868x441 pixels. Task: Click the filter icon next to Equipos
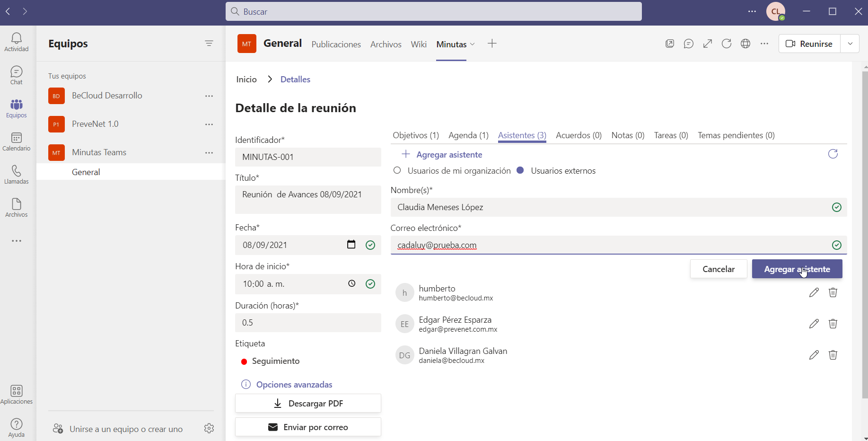[209, 44]
